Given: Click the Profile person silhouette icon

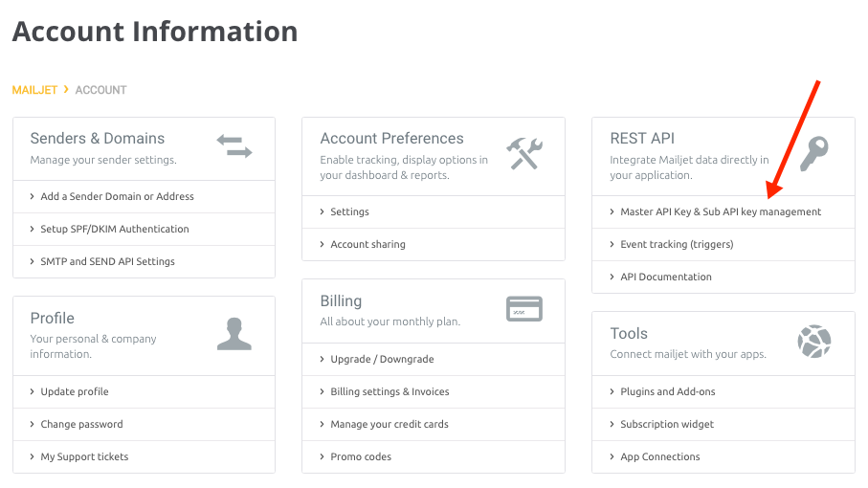Looking at the screenshot, I should point(234,334).
